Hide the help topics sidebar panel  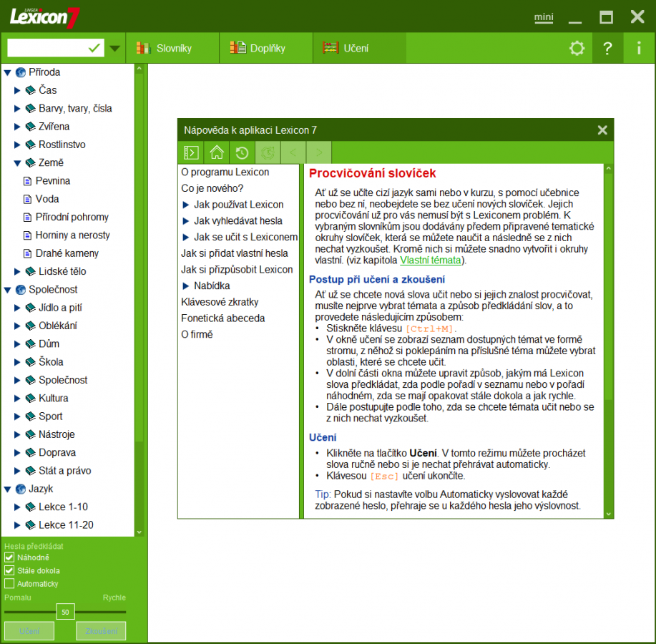[190, 152]
